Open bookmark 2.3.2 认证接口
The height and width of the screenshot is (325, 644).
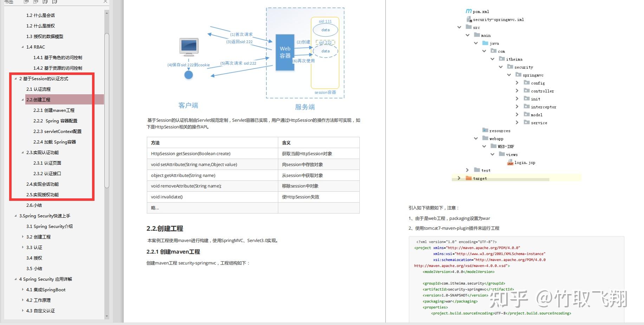point(47,174)
